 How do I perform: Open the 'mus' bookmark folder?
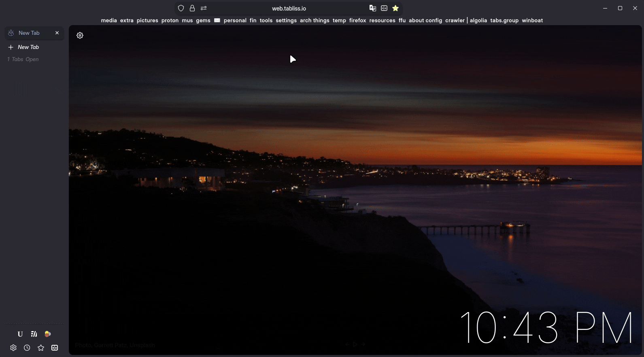[x=187, y=20]
